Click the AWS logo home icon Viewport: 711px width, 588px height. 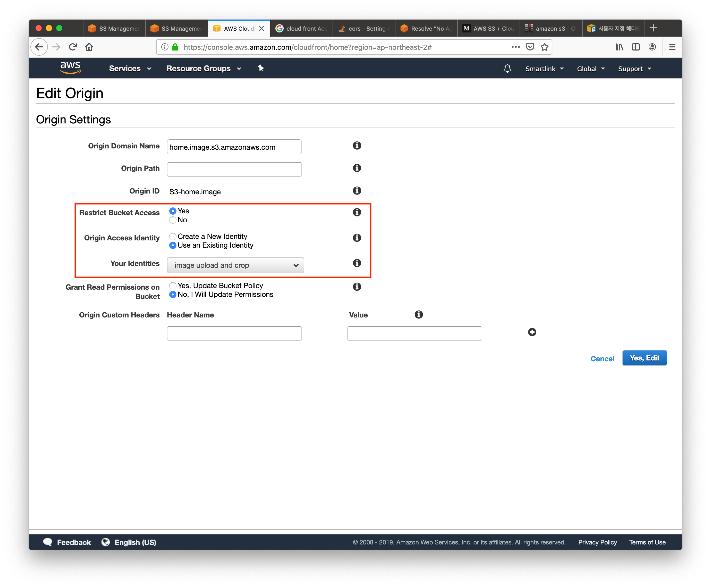click(70, 68)
